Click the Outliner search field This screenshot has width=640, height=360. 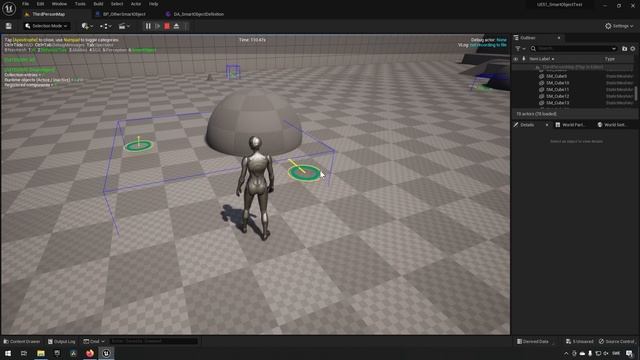[573, 49]
